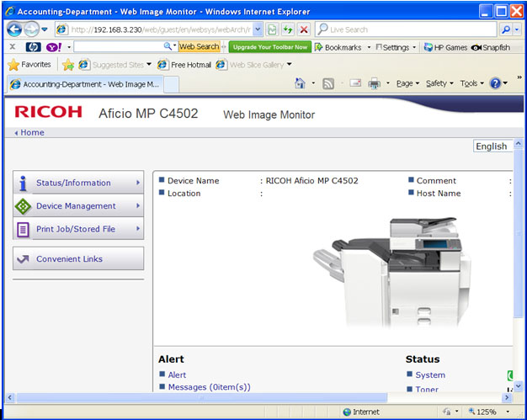The image size is (527, 420).
Task: Open the English language selector
Action: coord(492,146)
